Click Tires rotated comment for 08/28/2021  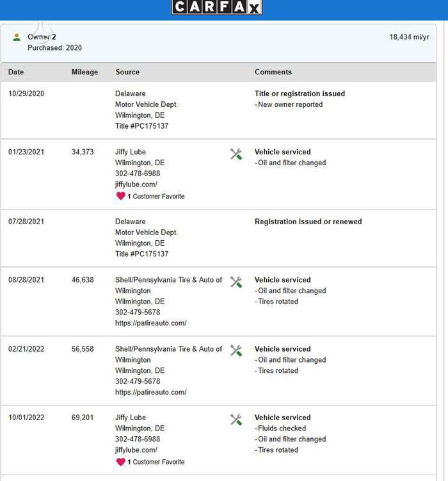pos(276,302)
